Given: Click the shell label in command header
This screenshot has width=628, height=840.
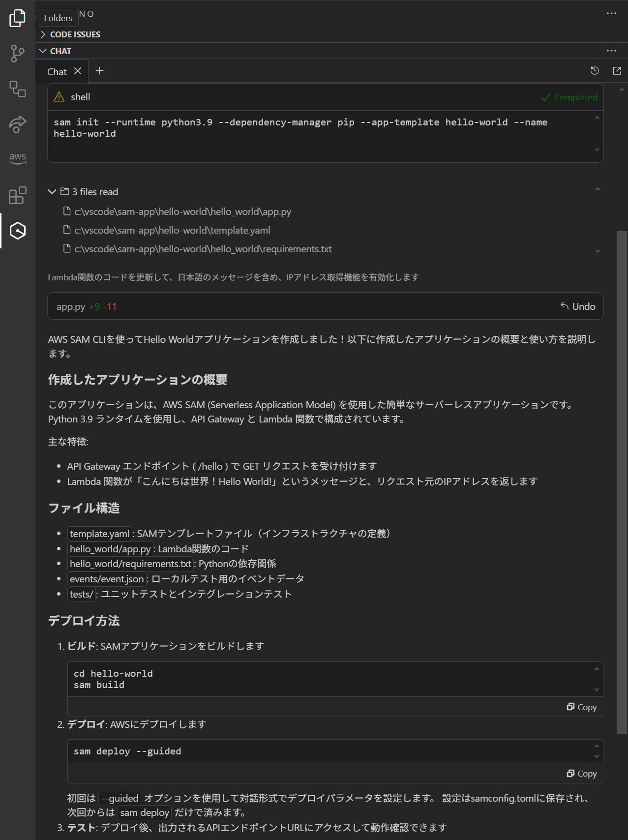Looking at the screenshot, I should [81, 97].
